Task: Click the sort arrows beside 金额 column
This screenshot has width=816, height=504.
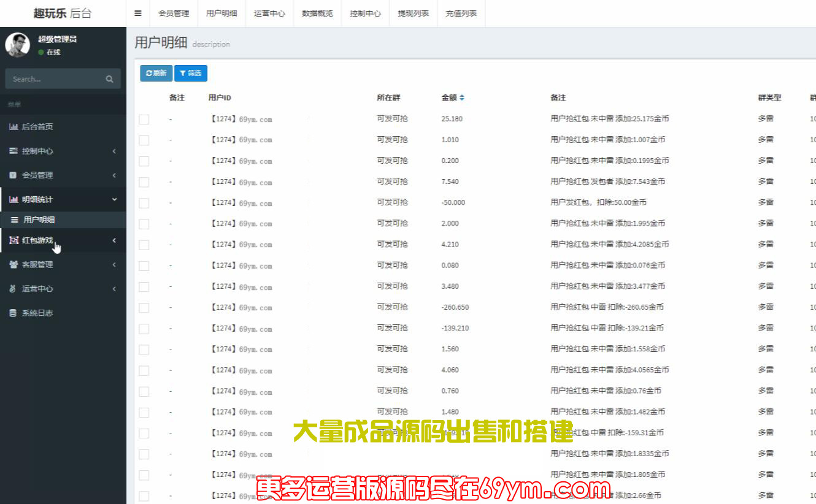Action: [x=462, y=98]
